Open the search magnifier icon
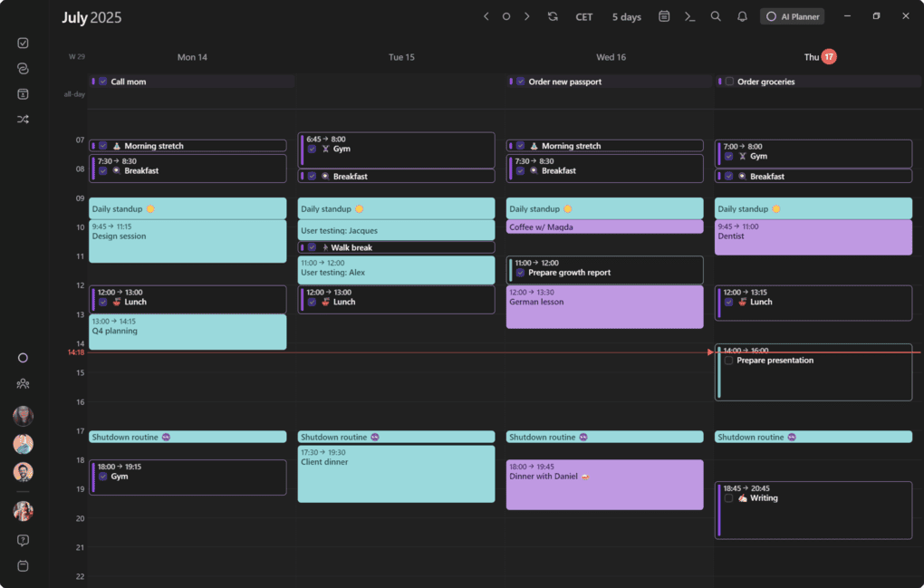Viewport: 924px width, 588px height. 716,16
